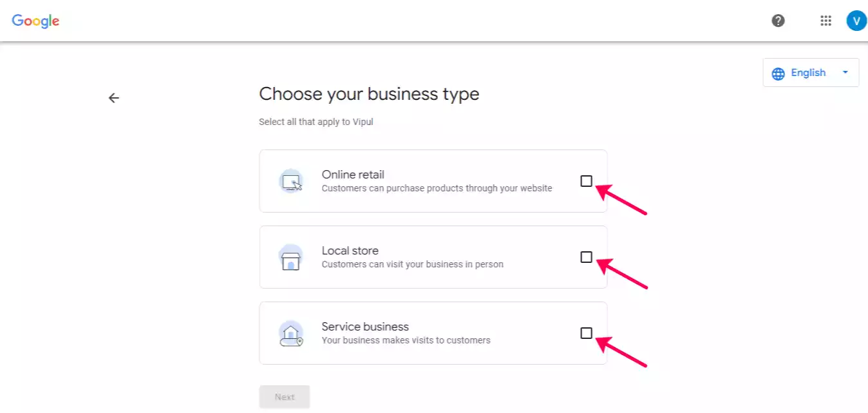Click the Service business house icon
The image size is (868, 413).
click(x=291, y=334)
